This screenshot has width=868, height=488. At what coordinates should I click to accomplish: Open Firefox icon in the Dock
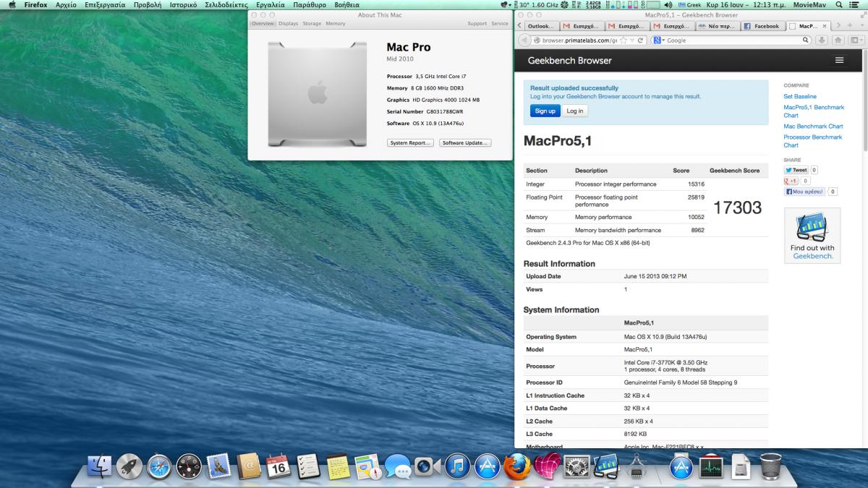(x=517, y=466)
